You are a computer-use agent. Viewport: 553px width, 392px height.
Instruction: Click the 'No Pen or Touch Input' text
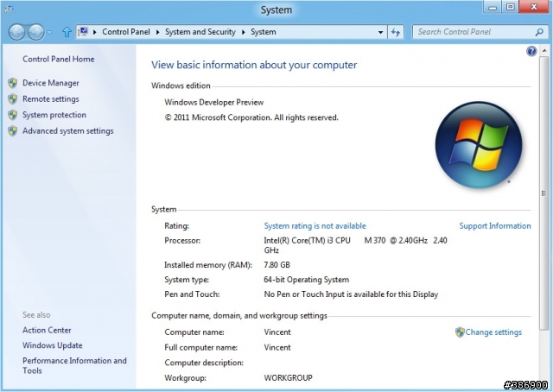pyautogui.click(x=351, y=294)
